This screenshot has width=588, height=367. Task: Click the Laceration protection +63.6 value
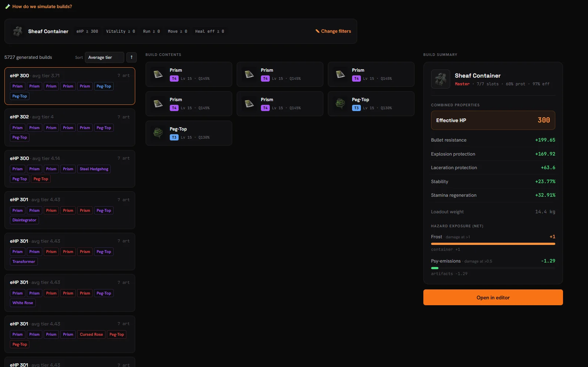coord(548,168)
